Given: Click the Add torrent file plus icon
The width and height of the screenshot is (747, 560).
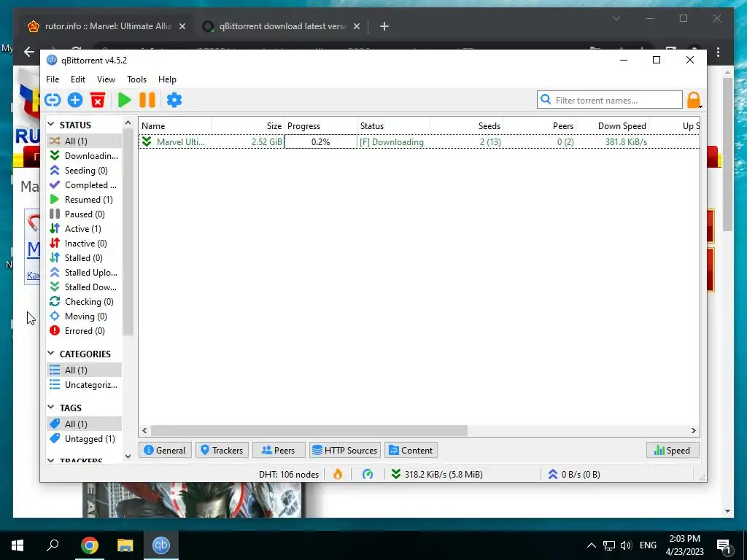Looking at the screenshot, I should click(75, 100).
